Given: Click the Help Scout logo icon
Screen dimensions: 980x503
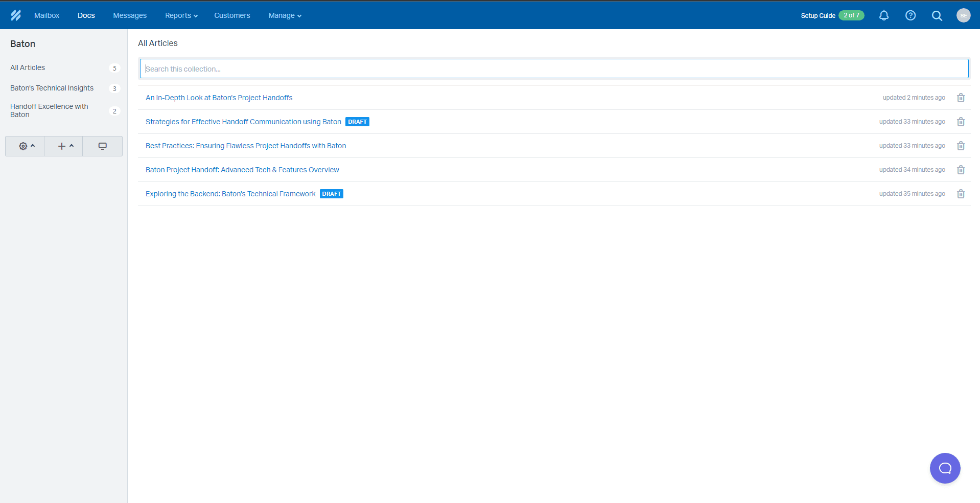Looking at the screenshot, I should click(16, 15).
